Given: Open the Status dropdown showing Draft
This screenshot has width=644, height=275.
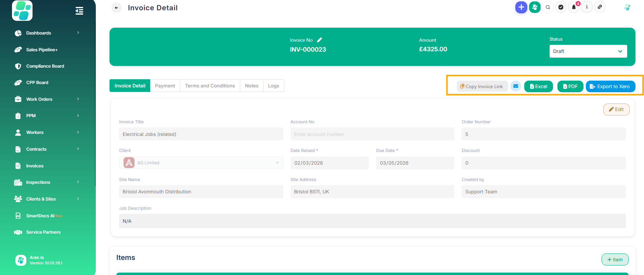Looking at the screenshot, I should click(x=588, y=51).
